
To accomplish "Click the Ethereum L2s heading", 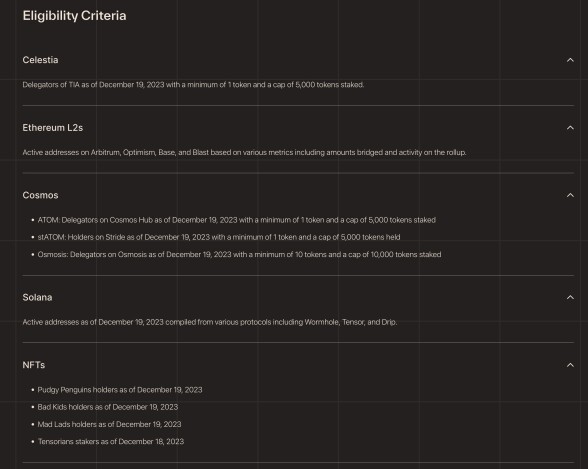I will click(x=52, y=128).
